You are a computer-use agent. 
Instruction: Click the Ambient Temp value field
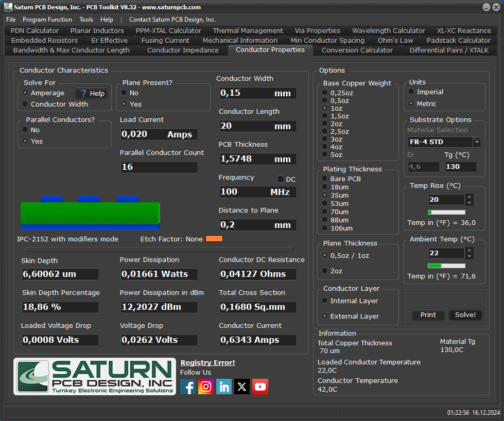click(446, 253)
